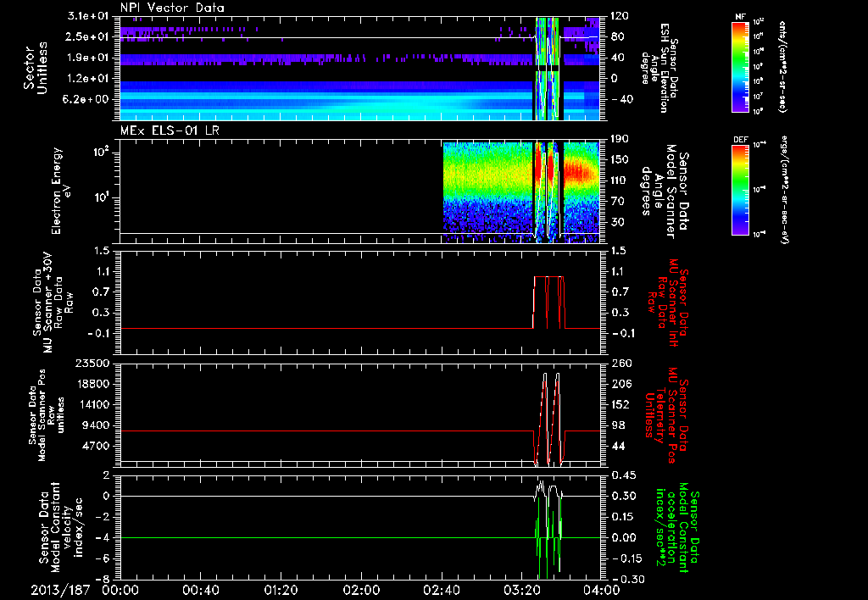
Task: Click the red high-flux region in ELS spectrogram
Action: coord(580,171)
